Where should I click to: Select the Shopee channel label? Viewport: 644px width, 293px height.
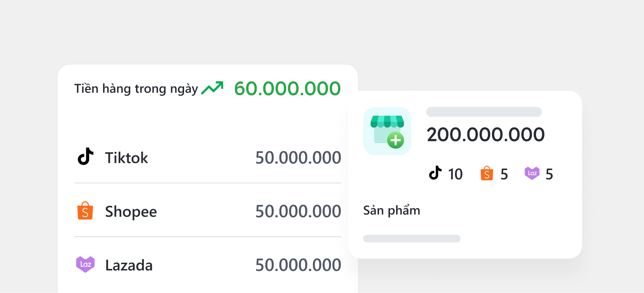(131, 212)
